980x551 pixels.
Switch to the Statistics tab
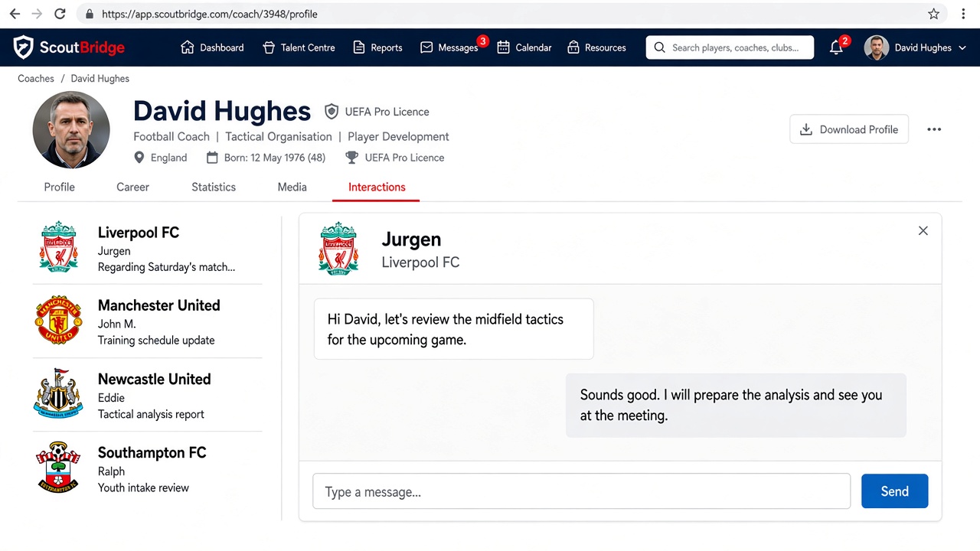coord(214,187)
